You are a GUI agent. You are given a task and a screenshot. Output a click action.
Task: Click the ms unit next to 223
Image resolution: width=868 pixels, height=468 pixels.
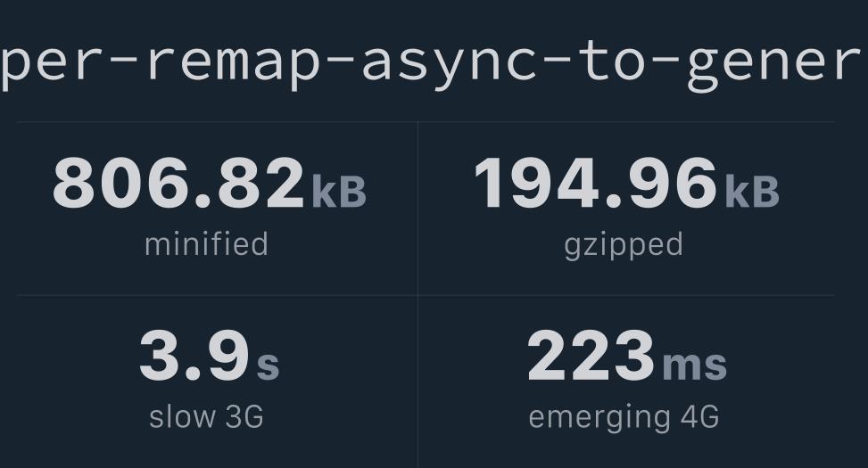pos(695,365)
